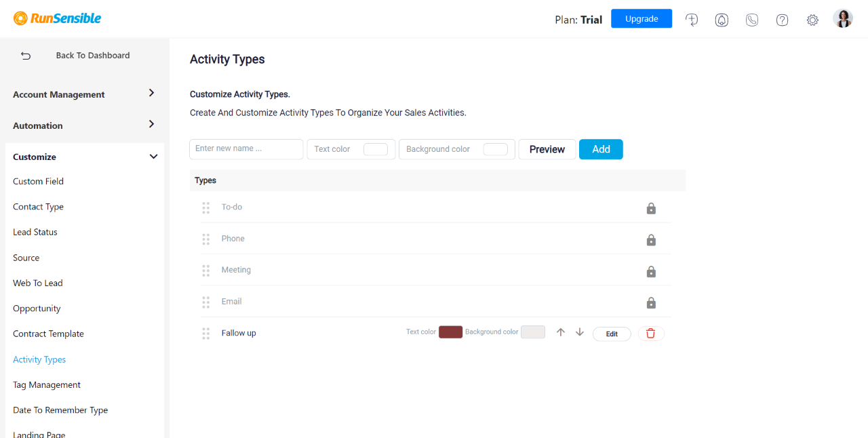Delete the Fallow up activity type
The image size is (868, 438).
[651, 334]
